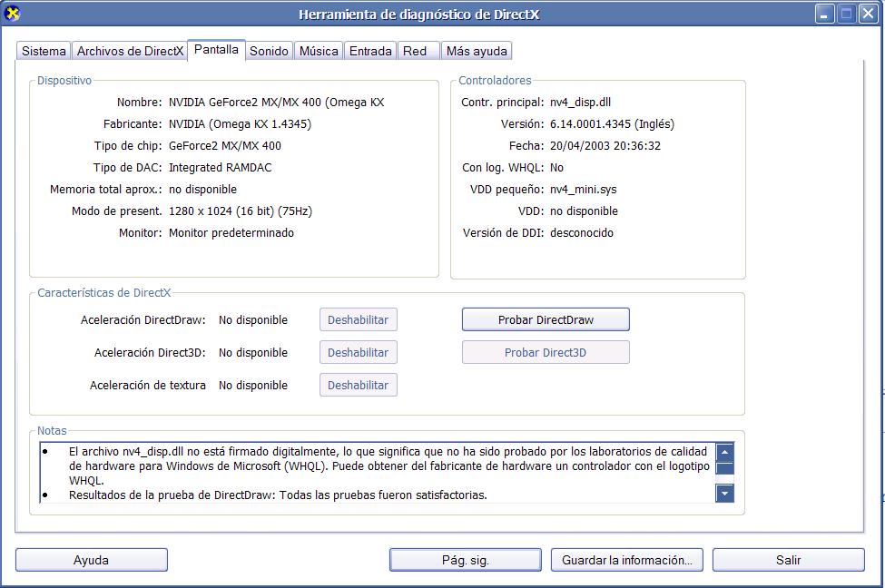Click Deshabilitar for Aceleración DirectDraw

click(359, 320)
